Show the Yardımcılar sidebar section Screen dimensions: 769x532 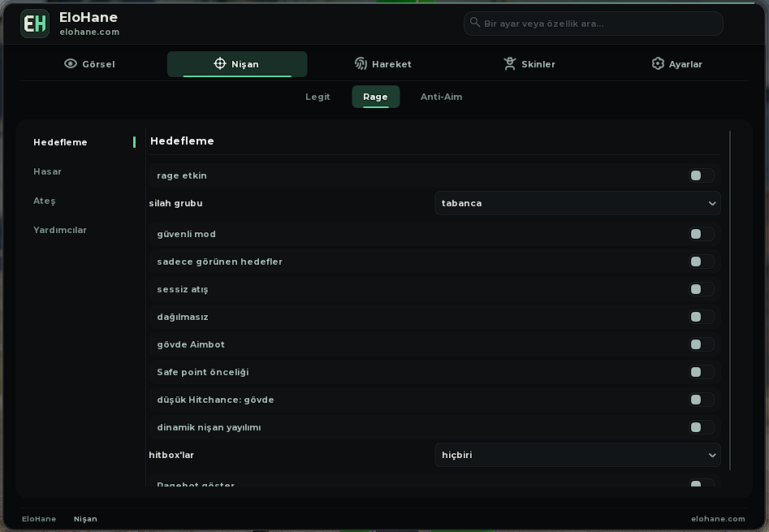tap(60, 230)
